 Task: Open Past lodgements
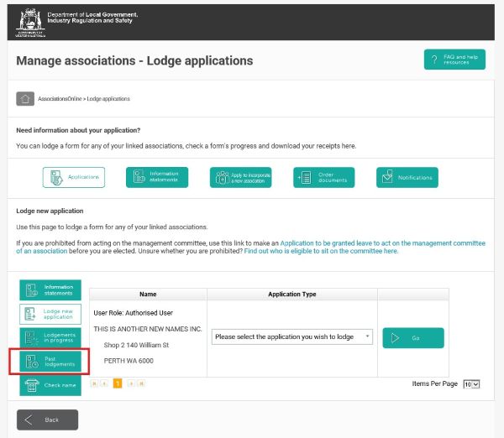click(x=50, y=362)
